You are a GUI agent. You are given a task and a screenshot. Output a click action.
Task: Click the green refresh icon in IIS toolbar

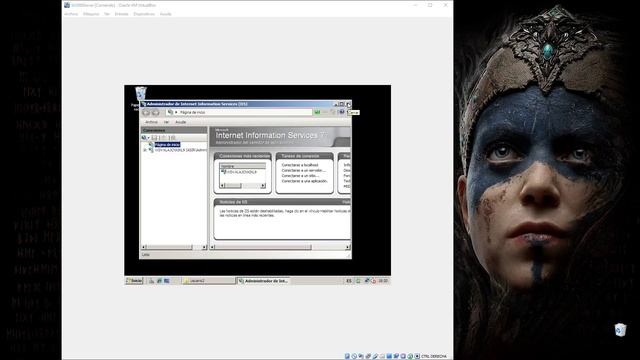[x=318, y=112]
